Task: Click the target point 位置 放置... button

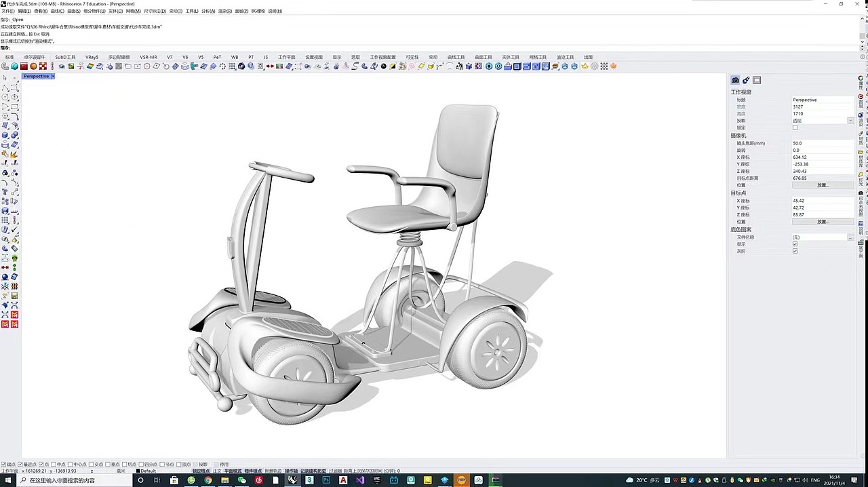Action: 823,222
